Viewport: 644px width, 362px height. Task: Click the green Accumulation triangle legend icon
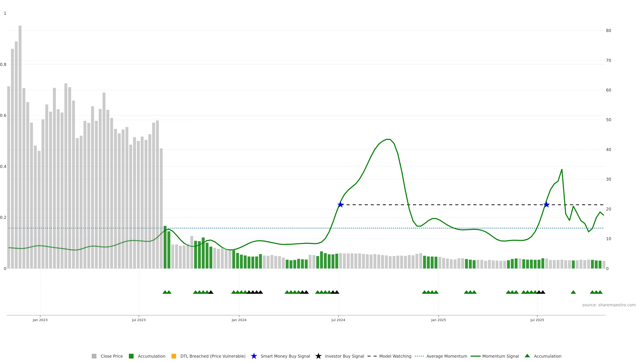click(x=527, y=356)
